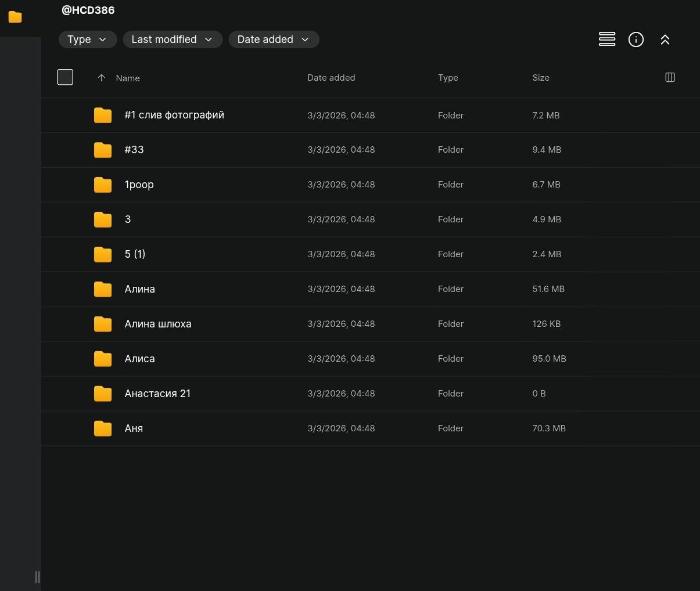Click the folder icon in the left sidebar
Screen dimensions: 700x591
click(x=15, y=17)
